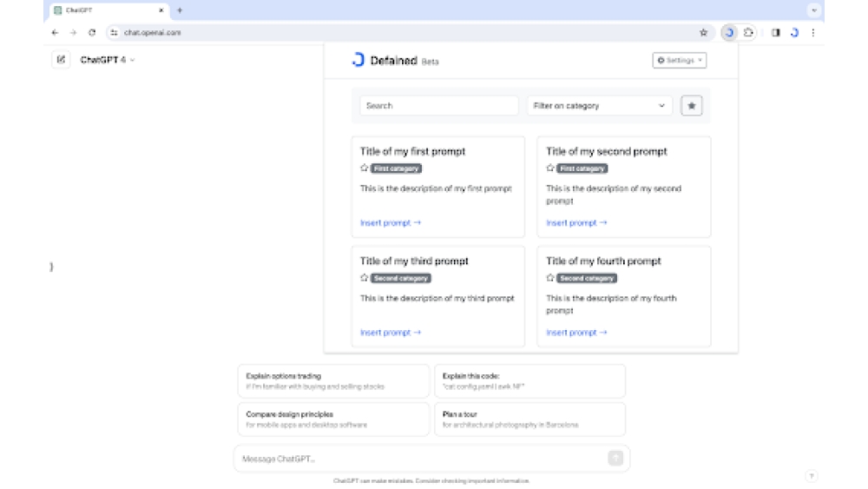Viewport: 868px width, 489px height.
Task: Go back using browser back arrow
Action: click(55, 33)
